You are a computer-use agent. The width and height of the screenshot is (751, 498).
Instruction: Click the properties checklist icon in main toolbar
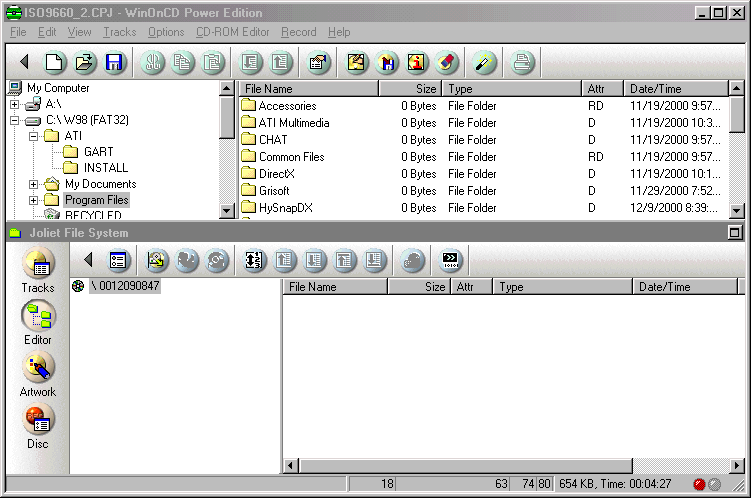318,62
